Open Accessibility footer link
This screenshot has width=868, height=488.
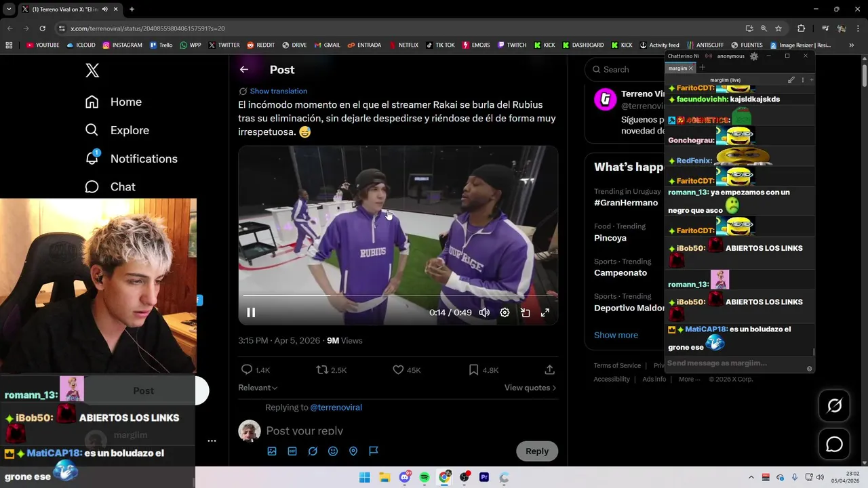612,379
